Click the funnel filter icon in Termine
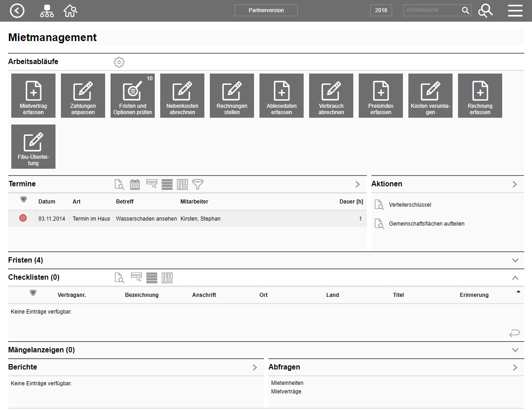Viewport: 532px width, 411px height. pyautogui.click(x=198, y=184)
